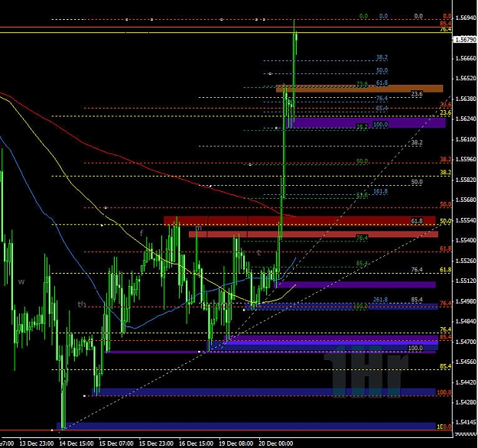The image size is (478, 448).
Task: Select the yellow 100.0 Fibonacci label
Action: 444,427
